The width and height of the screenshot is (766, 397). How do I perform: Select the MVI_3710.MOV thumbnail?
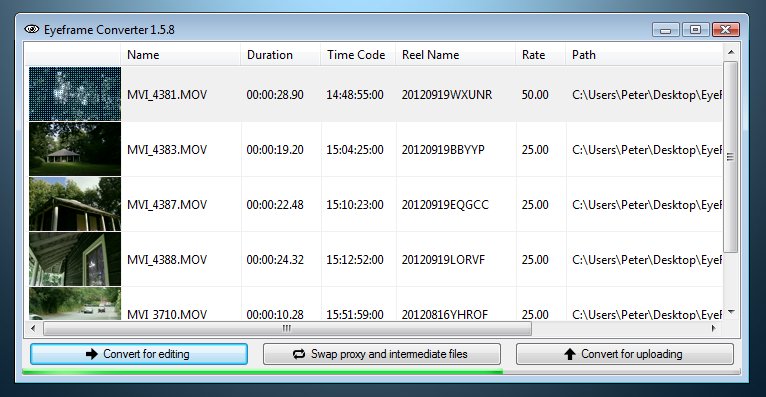(75, 304)
